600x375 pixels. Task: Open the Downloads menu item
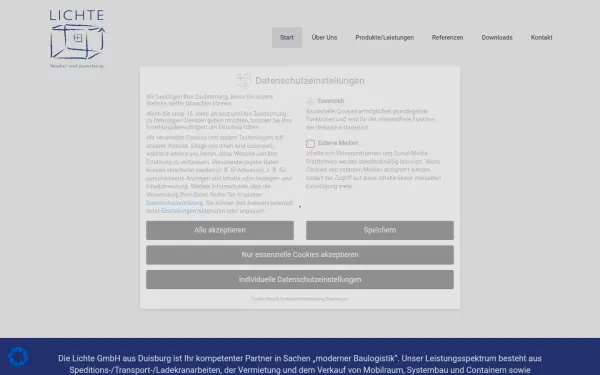pyautogui.click(x=497, y=38)
